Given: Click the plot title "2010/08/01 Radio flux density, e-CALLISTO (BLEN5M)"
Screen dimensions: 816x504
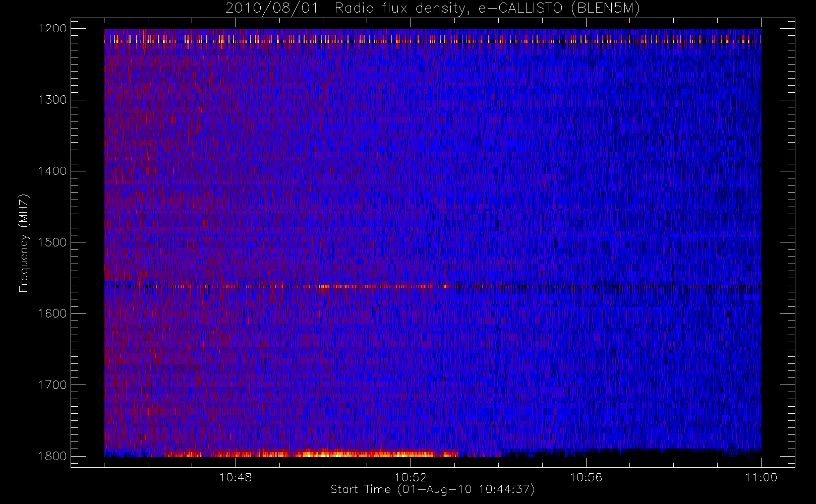Looking at the screenshot, I should click(x=433, y=9).
